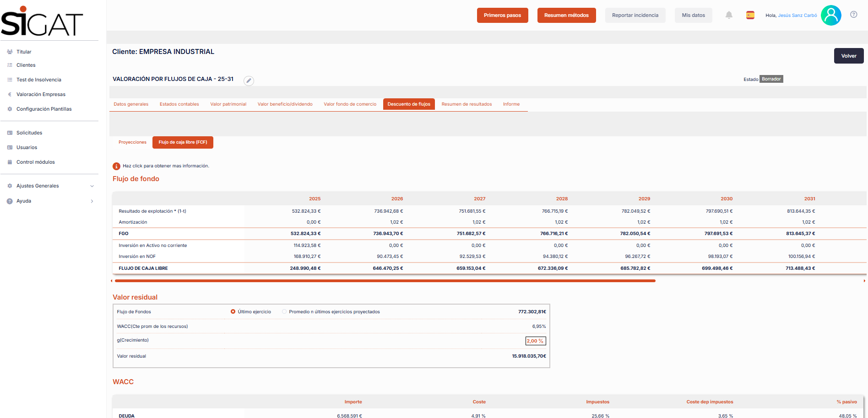Click the Primeros pasos button

[x=502, y=15]
